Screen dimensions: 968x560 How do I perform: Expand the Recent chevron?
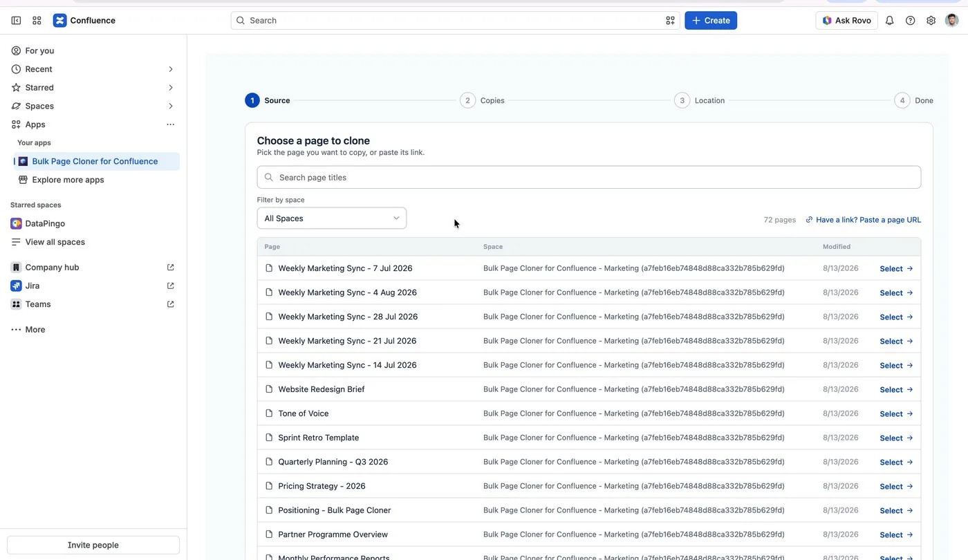click(171, 69)
